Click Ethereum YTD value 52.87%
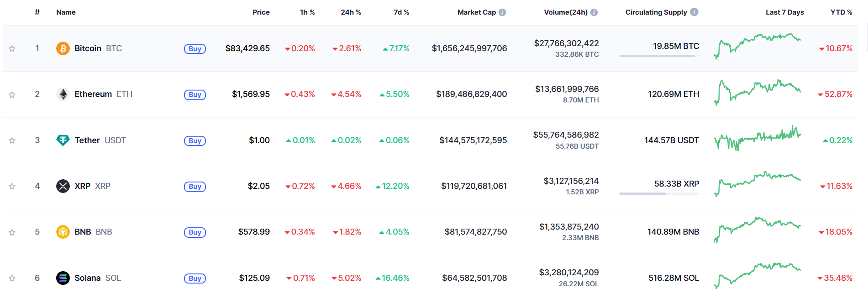 (x=835, y=94)
